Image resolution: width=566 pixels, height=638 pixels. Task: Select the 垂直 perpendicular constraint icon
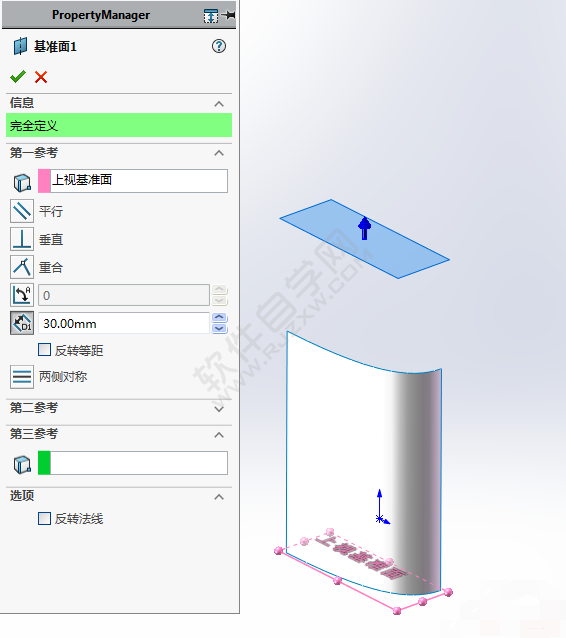pyautogui.click(x=22, y=239)
